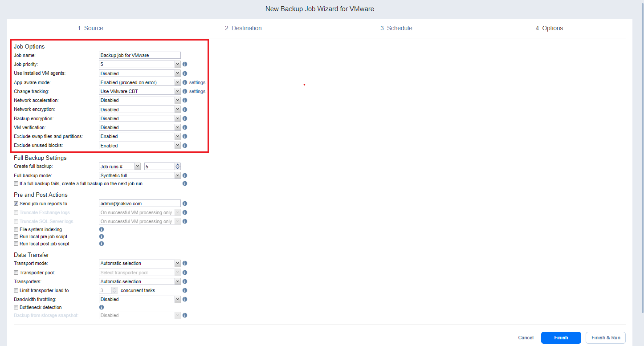Viewport: 644px width, 346px height.
Task: Click info icon for Backup encryption
Action: (185, 118)
